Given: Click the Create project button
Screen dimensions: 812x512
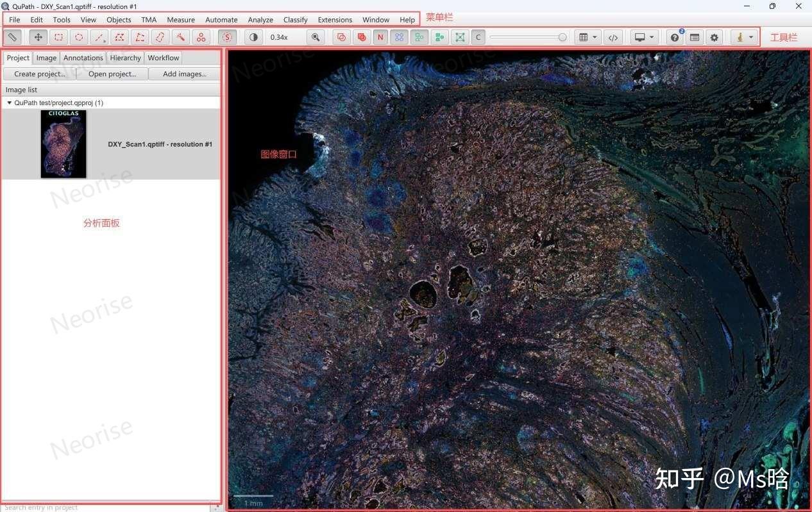Looking at the screenshot, I should tap(39, 74).
